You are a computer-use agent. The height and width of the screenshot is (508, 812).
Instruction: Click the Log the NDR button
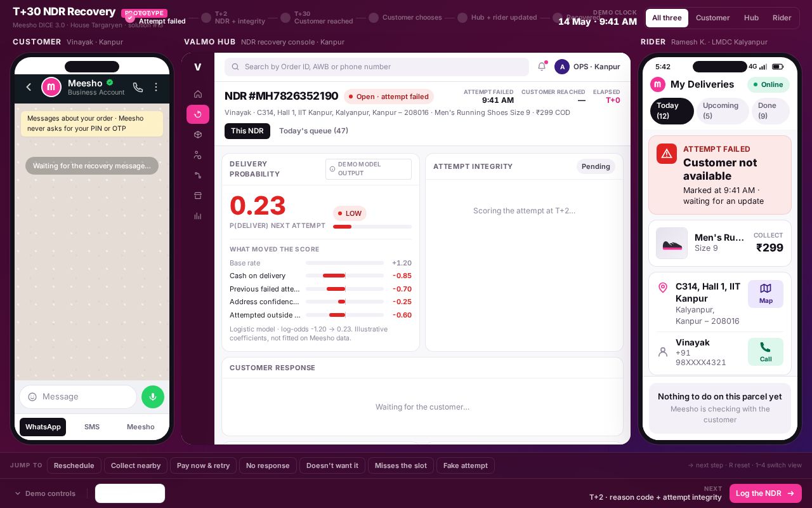[766, 493]
